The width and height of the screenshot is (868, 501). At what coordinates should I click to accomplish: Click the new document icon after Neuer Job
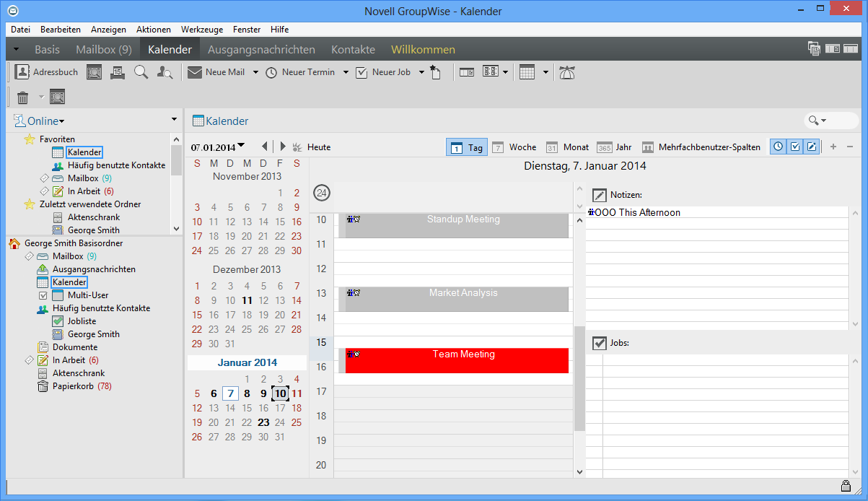click(x=435, y=72)
